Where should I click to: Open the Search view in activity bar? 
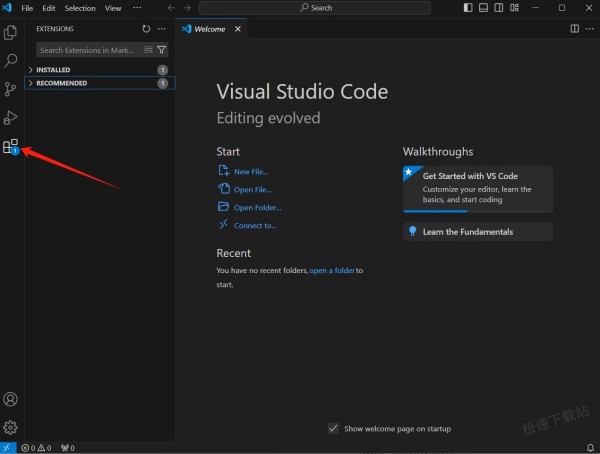tap(11, 61)
